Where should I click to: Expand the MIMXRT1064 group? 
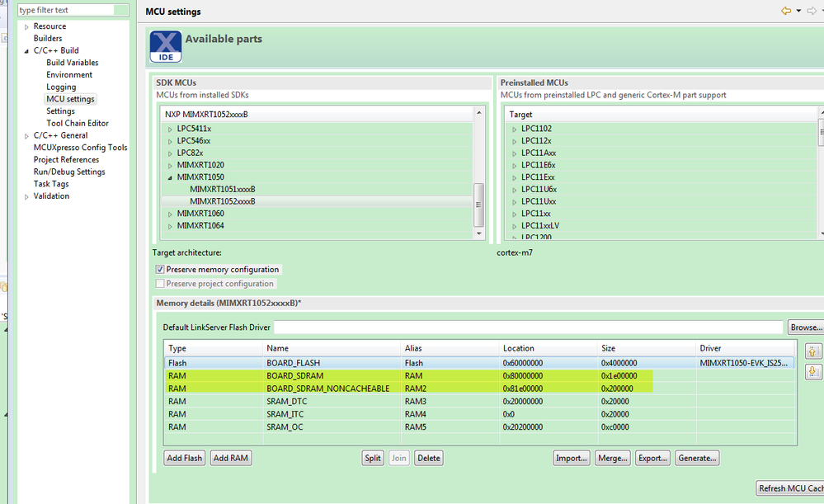coord(170,227)
